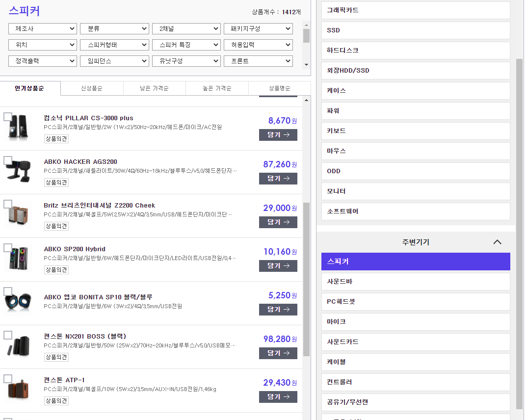Open ABKO HACKER AGS200 product title

[x=80, y=161]
